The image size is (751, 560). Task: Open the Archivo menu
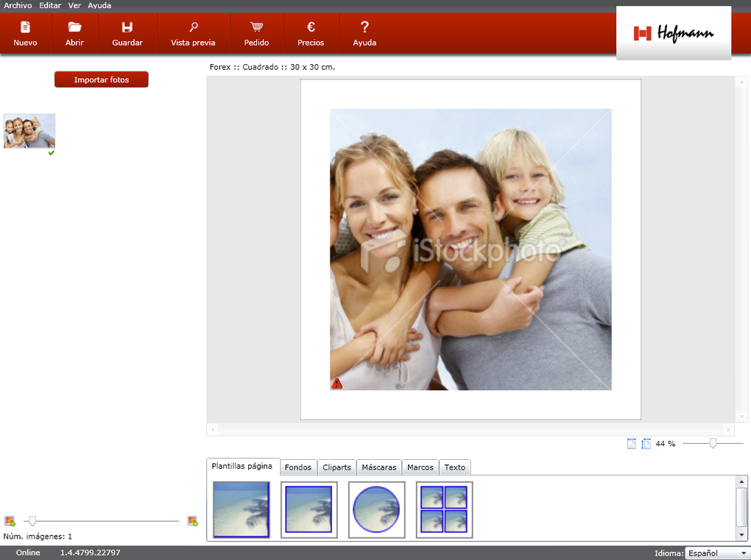pos(18,5)
